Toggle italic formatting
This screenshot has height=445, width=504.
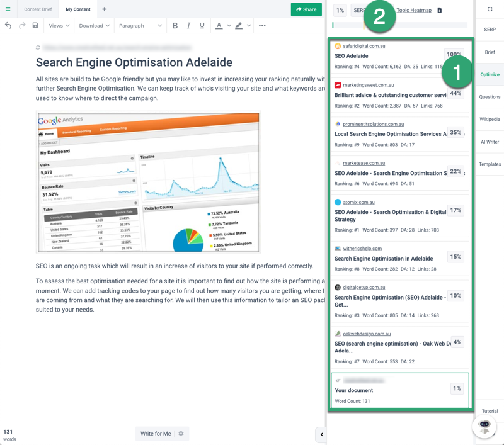tap(188, 26)
